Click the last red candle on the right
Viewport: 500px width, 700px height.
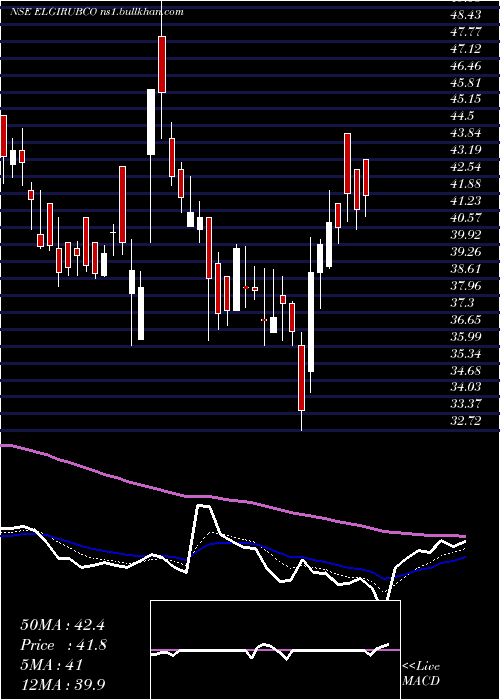pos(366,177)
